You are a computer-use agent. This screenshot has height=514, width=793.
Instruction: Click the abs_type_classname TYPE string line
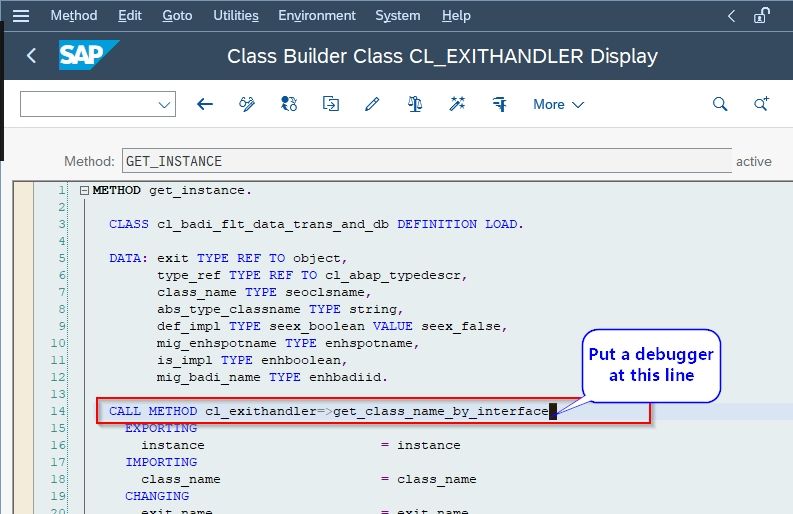280,309
